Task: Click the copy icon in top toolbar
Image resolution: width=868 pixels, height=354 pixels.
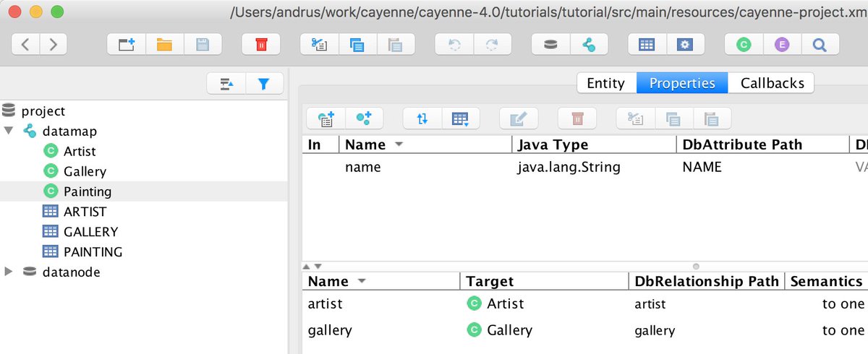Action: pyautogui.click(x=357, y=45)
